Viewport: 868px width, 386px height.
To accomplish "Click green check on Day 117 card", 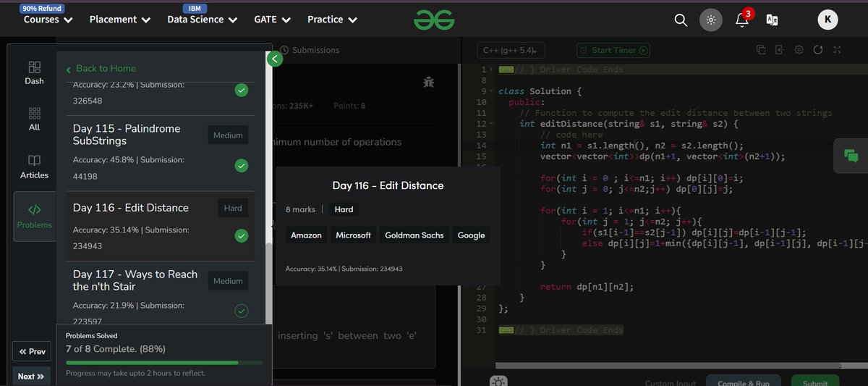I will coord(242,311).
